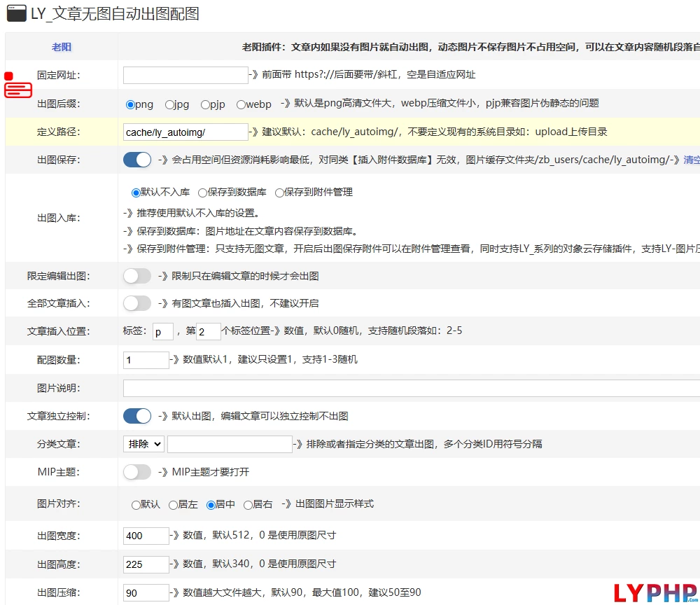700x605 pixels.
Task: Choose 保存到附件管理 storage option
Action: tap(280, 192)
